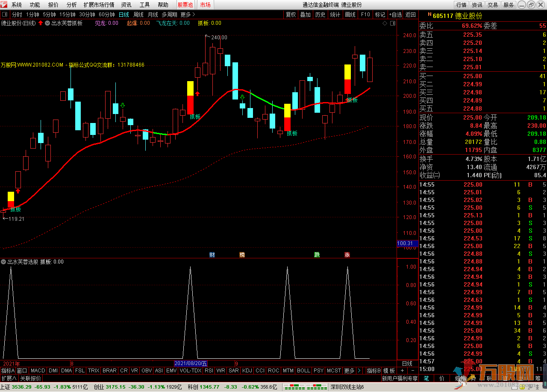This screenshot has height=392, width=547.
Task: Click the green 跌 marker on timeline
Action: (317, 255)
